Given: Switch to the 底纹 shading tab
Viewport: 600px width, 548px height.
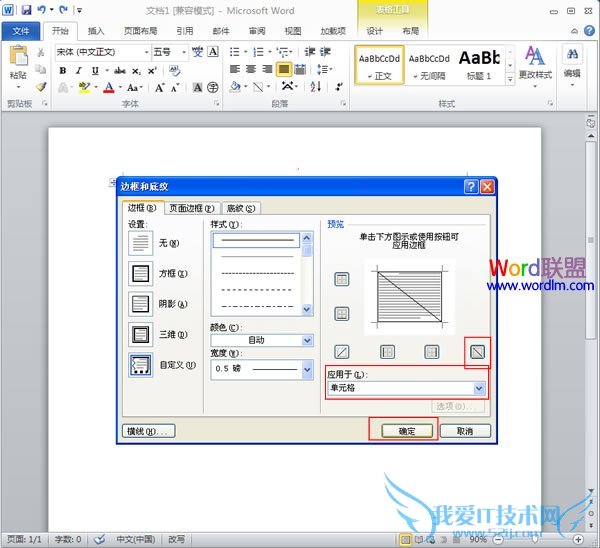Looking at the screenshot, I should click(x=241, y=208).
